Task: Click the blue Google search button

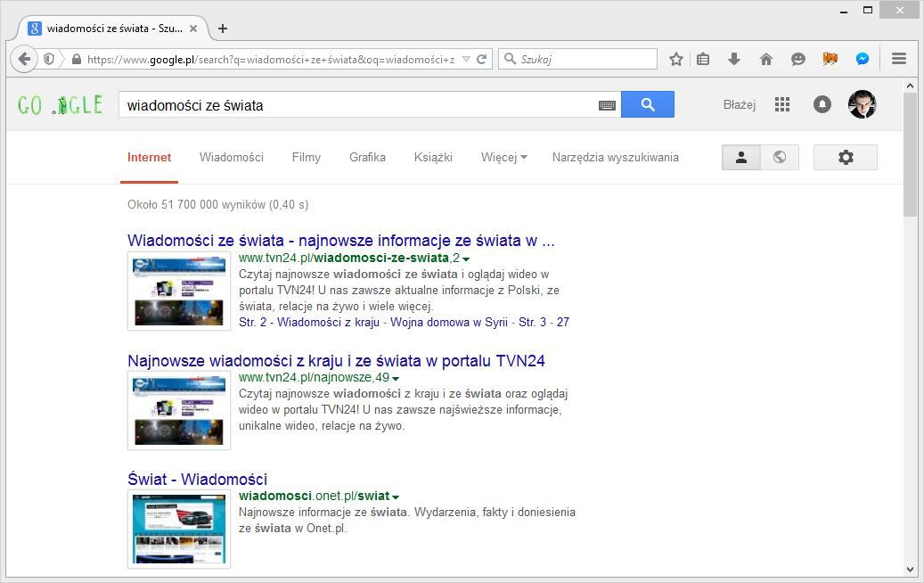Action: click(x=648, y=104)
